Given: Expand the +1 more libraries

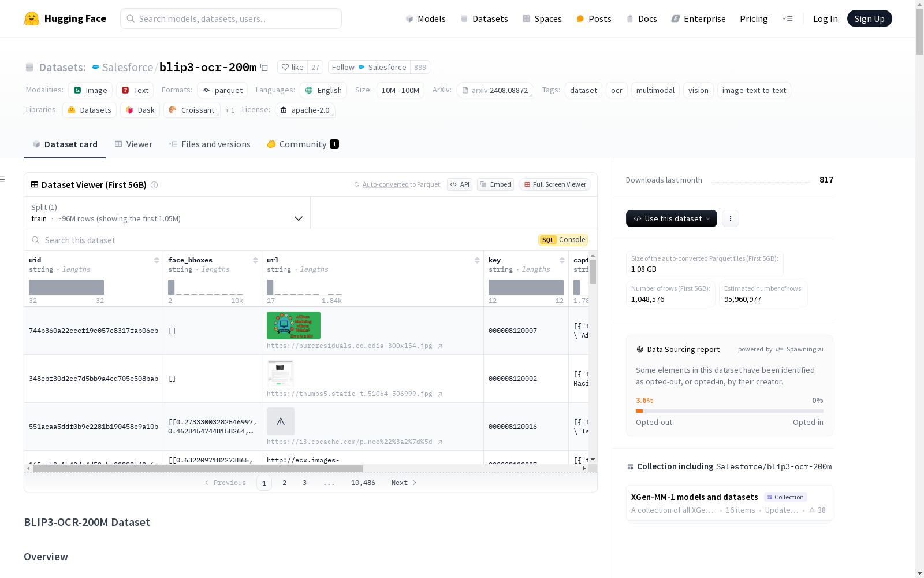Looking at the screenshot, I should (x=230, y=110).
